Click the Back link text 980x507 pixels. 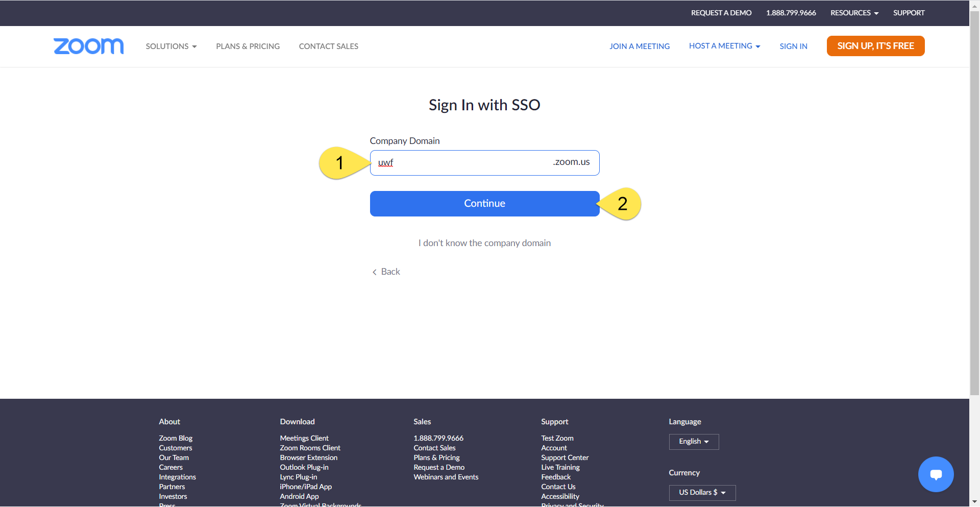click(390, 272)
